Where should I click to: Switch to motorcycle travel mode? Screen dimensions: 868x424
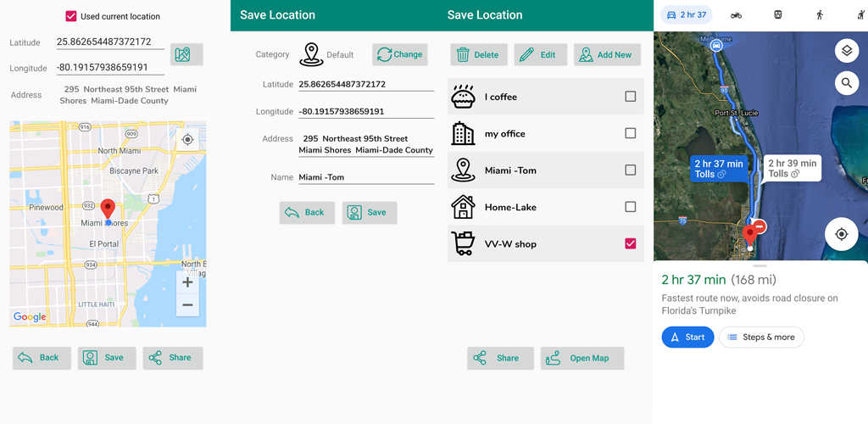[x=736, y=15]
